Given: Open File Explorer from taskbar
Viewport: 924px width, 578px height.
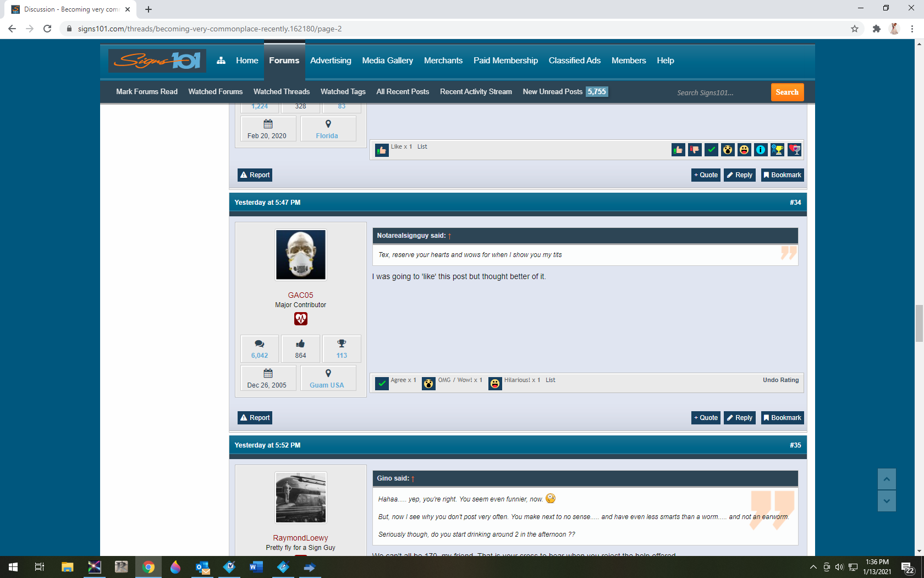Looking at the screenshot, I should click(x=67, y=567).
